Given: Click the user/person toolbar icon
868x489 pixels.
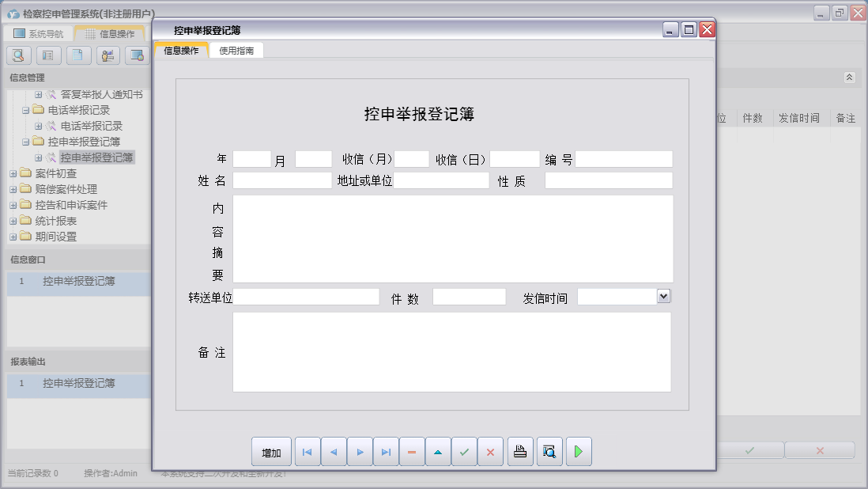Looking at the screenshot, I should tap(108, 55).
